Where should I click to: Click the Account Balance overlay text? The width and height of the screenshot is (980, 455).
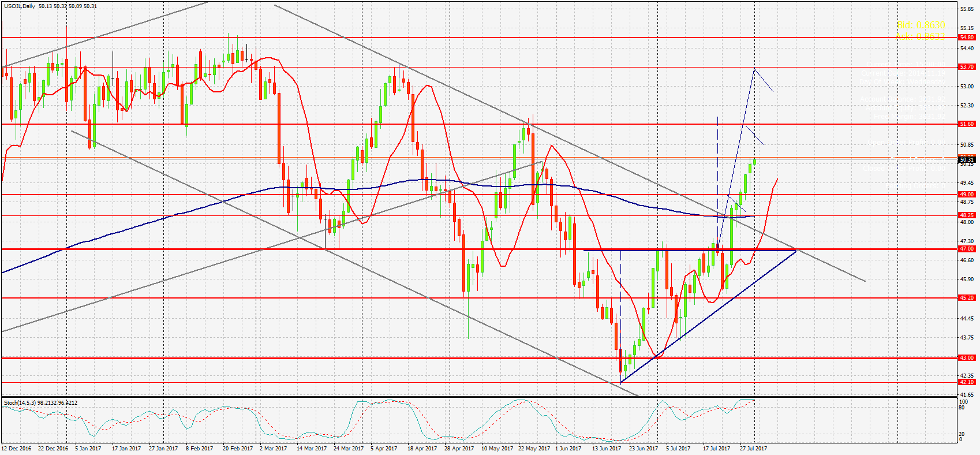pos(903,99)
